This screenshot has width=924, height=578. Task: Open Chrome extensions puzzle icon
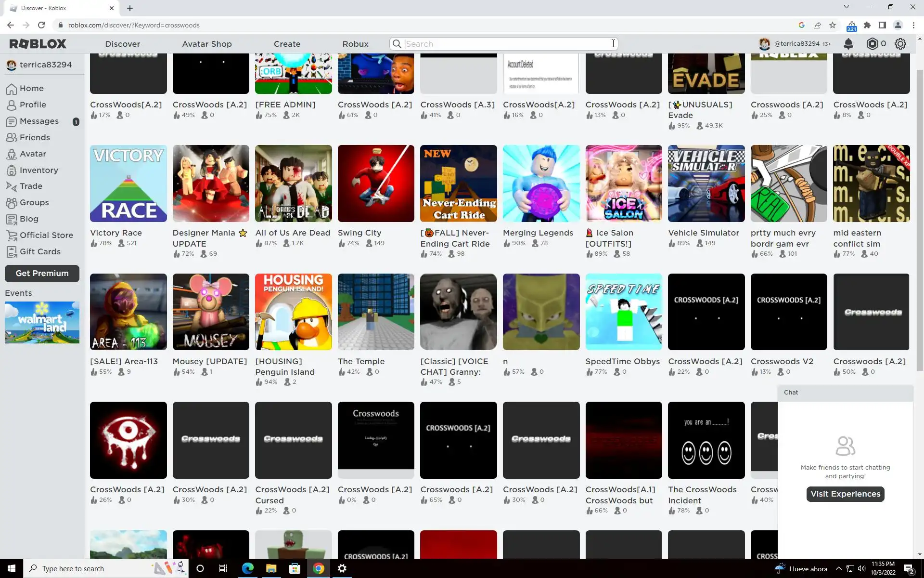[x=867, y=25]
